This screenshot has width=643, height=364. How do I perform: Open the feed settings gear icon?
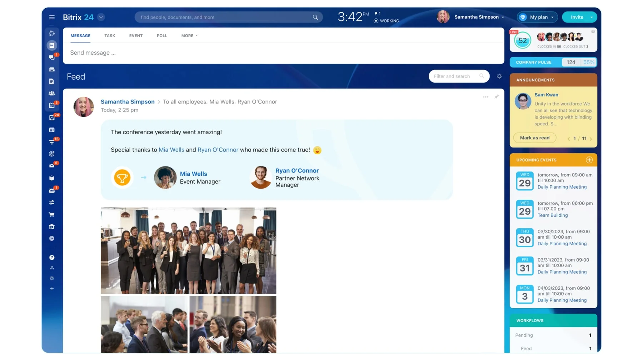[499, 76]
